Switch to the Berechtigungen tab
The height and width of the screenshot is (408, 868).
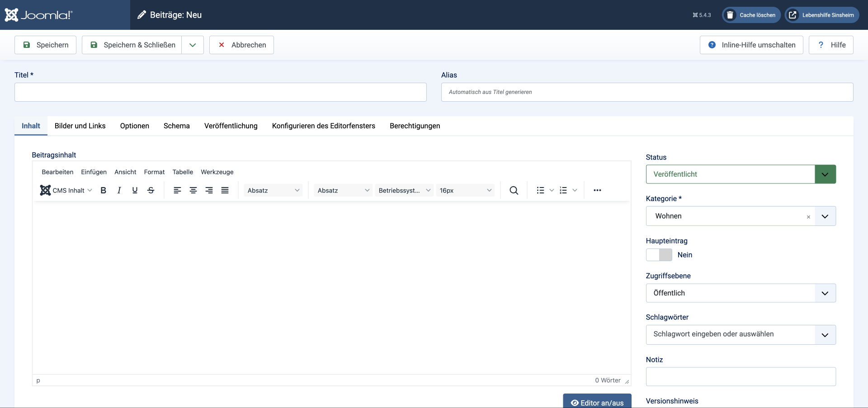pos(415,126)
